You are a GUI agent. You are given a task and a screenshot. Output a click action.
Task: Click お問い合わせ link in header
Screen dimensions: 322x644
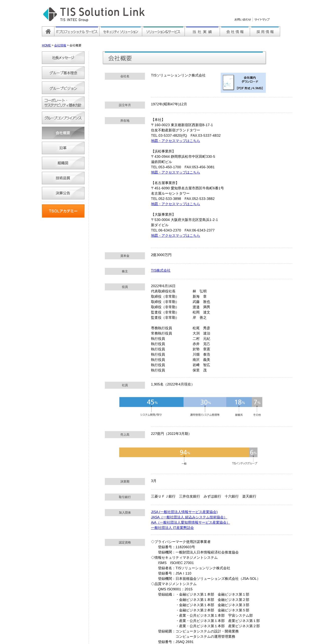click(x=243, y=20)
